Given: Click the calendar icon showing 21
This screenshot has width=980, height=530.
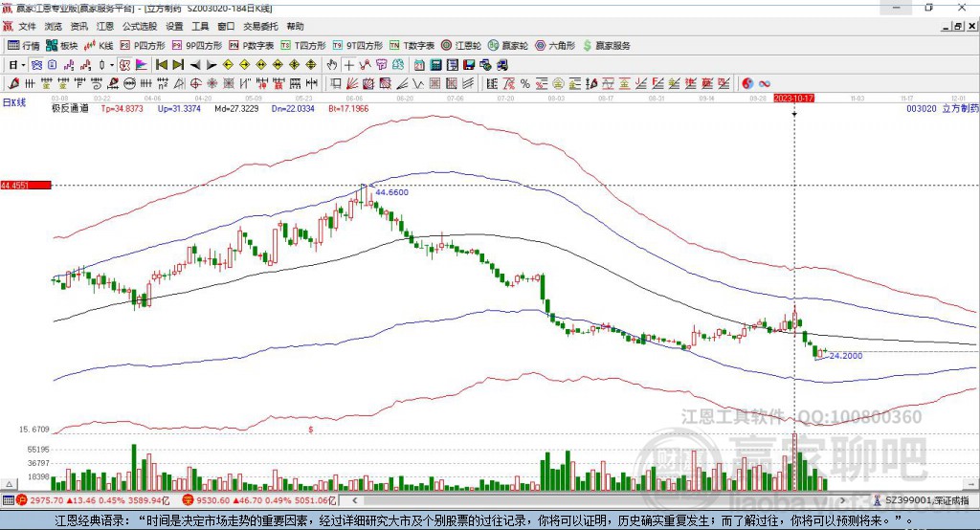Looking at the screenshot, I should [419, 65].
